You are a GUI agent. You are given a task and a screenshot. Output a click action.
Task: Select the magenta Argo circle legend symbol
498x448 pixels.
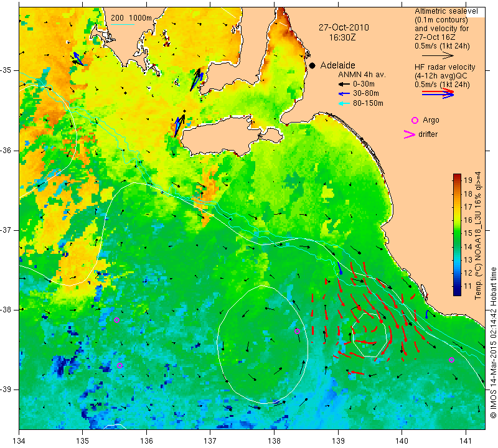coord(415,120)
